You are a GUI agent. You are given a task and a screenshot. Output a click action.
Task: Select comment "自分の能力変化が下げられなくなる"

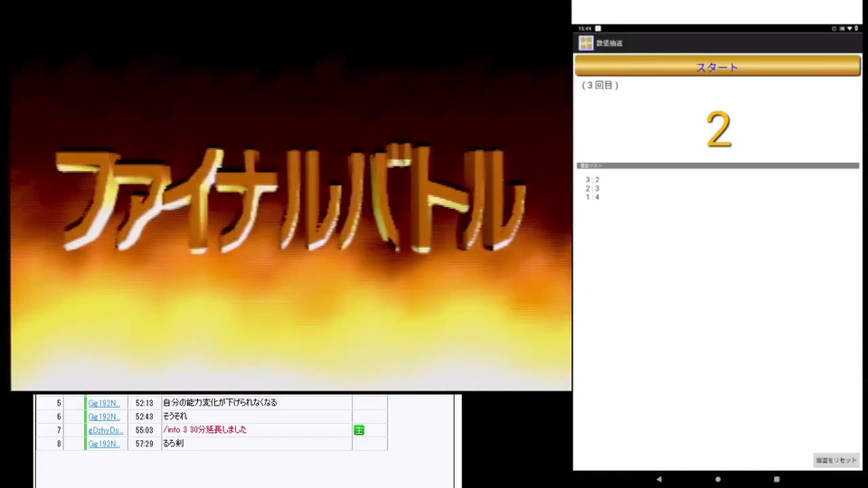220,403
